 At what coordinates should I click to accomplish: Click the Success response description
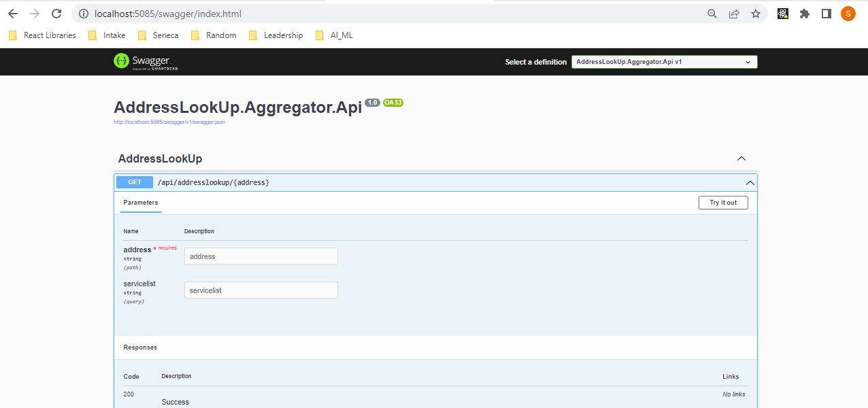point(176,402)
